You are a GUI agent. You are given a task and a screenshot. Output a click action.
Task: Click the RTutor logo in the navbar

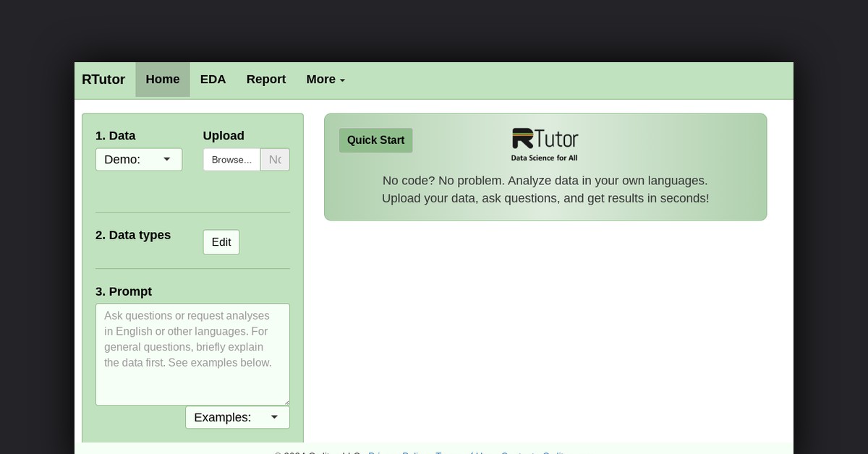[103, 80]
